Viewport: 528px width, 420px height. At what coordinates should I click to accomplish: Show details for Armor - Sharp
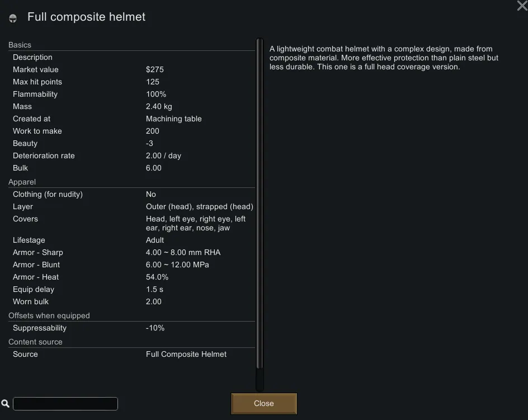[x=131, y=253]
